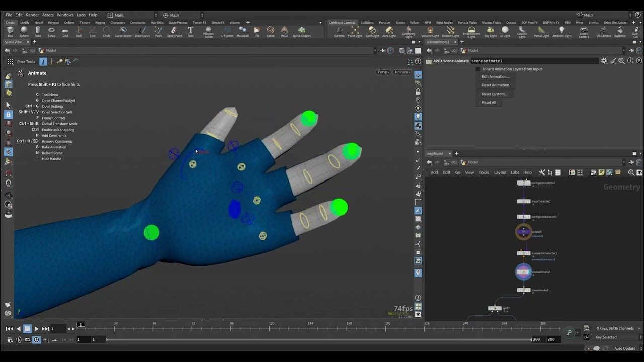This screenshot has height=362, width=644.
Task: Open the network editor Layout menu
Action: pos(500,172)
